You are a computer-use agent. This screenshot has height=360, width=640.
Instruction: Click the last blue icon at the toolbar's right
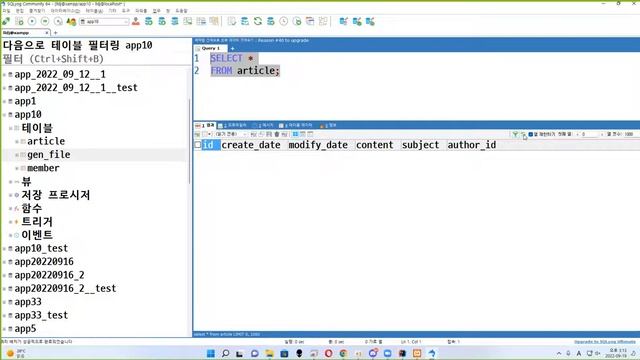click(370, 21)
